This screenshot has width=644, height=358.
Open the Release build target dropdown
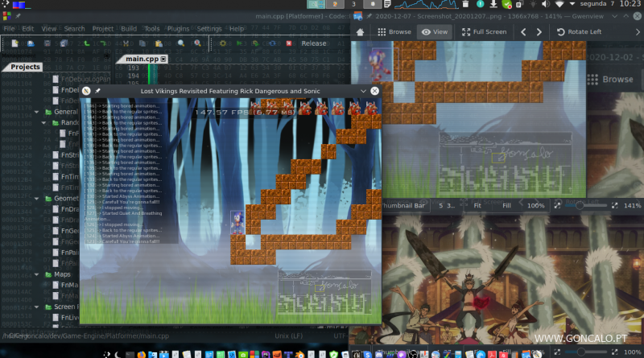[x=313, y=43]
